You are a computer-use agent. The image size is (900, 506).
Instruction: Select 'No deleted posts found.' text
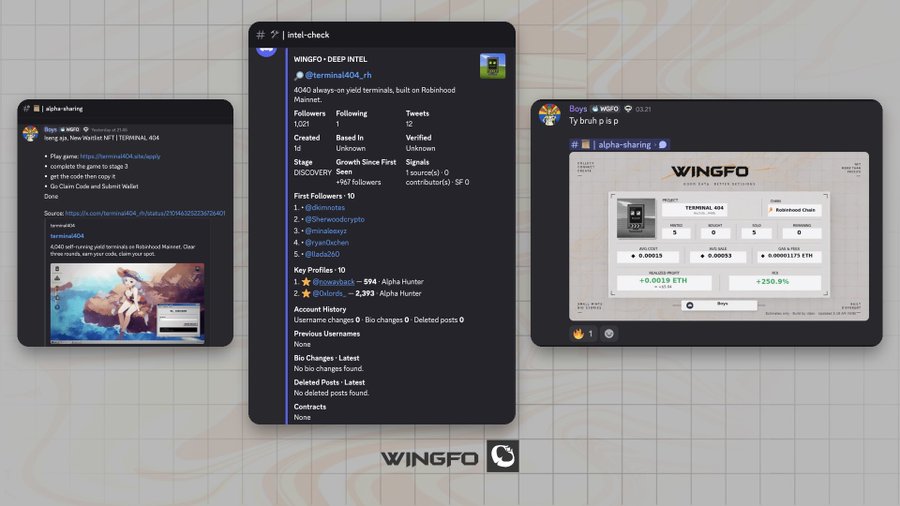pos(331,393)
